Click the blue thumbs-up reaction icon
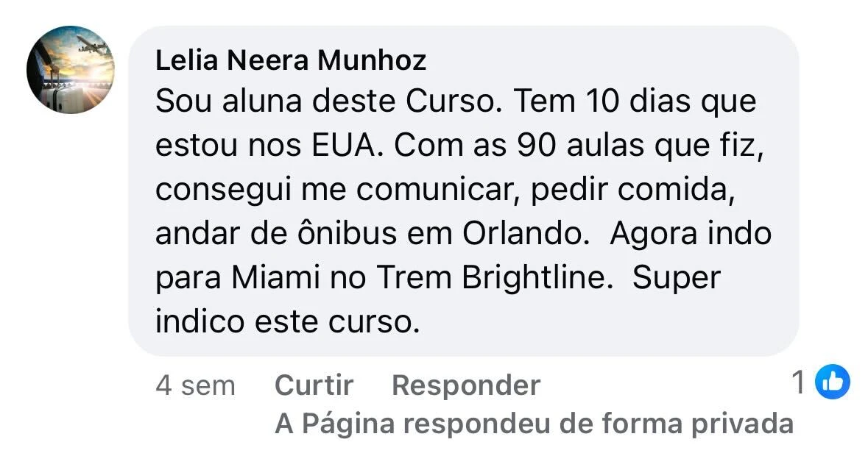Screen dimensions: 868x456 833,381
